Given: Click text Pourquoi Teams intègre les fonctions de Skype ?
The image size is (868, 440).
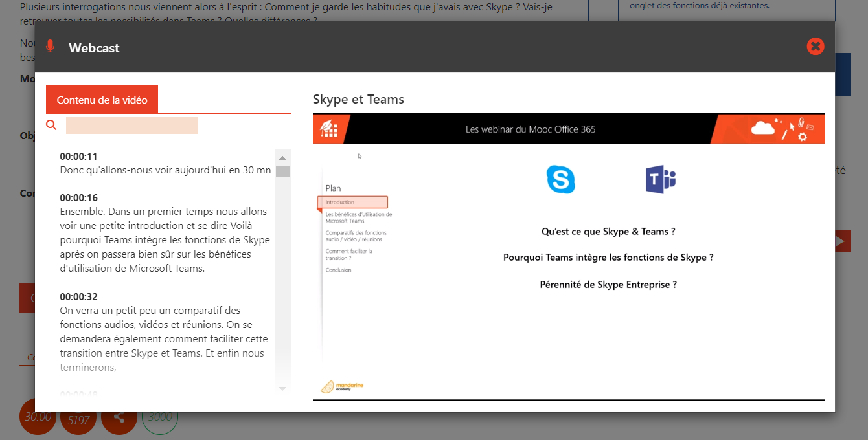Looking at the screenshot, I should (x=608, y=258).
